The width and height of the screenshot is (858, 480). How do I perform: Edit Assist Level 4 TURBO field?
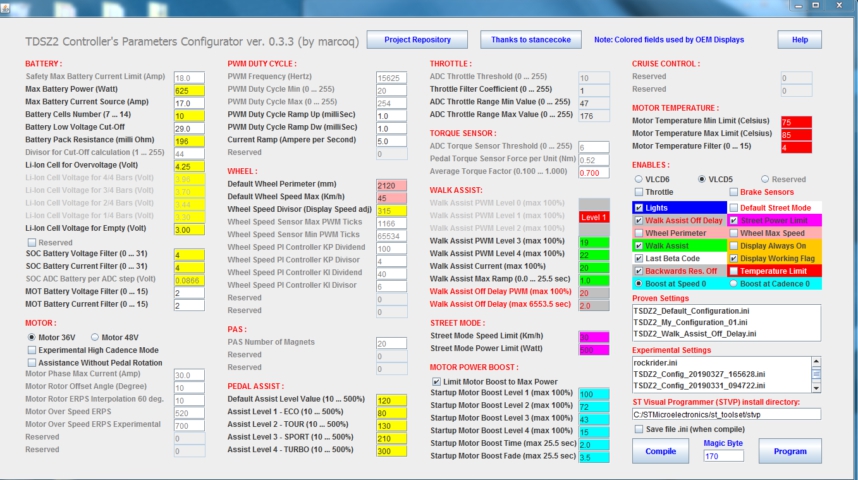click(391, 450)
